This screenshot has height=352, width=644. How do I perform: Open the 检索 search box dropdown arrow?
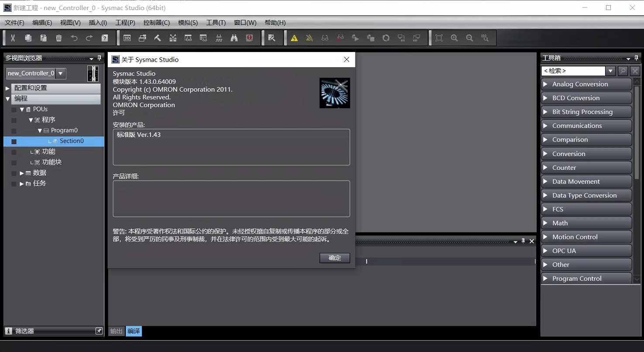(610, 71)
